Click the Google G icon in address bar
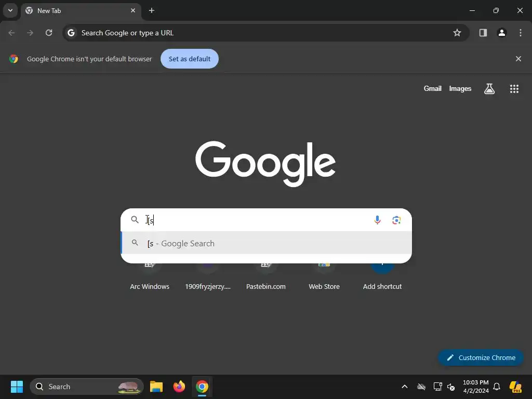 (71, 33)
